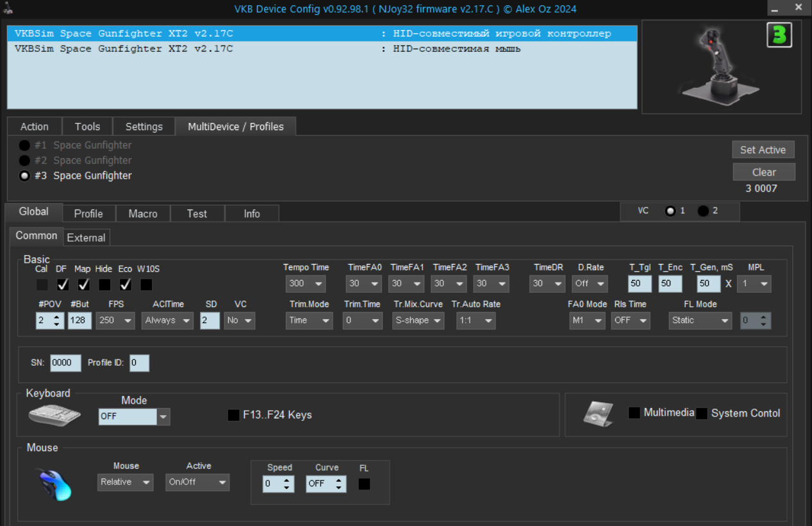This screenshot has height=526, width=812.
Task: Click the app icon in title bar
Action: click(8, 8)
